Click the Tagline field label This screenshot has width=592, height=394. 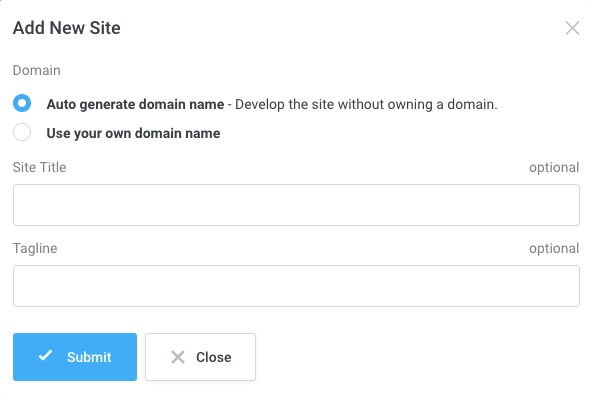(x=35, y=249)
